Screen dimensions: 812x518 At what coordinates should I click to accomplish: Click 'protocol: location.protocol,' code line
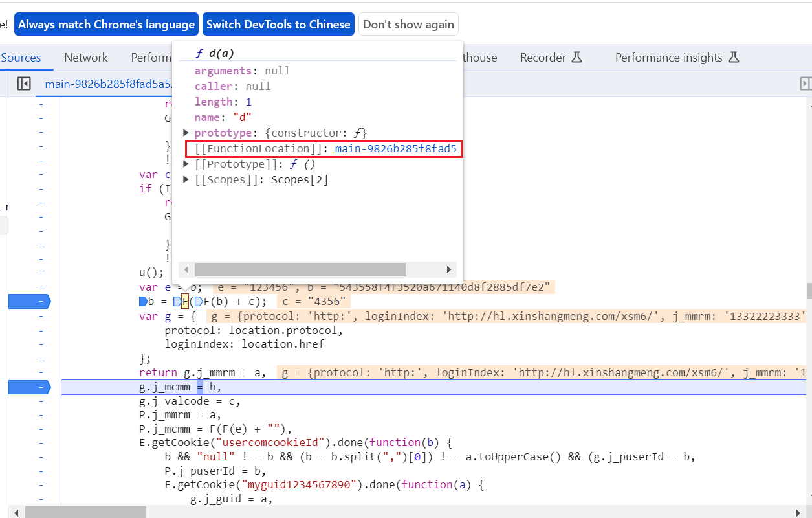254,330
